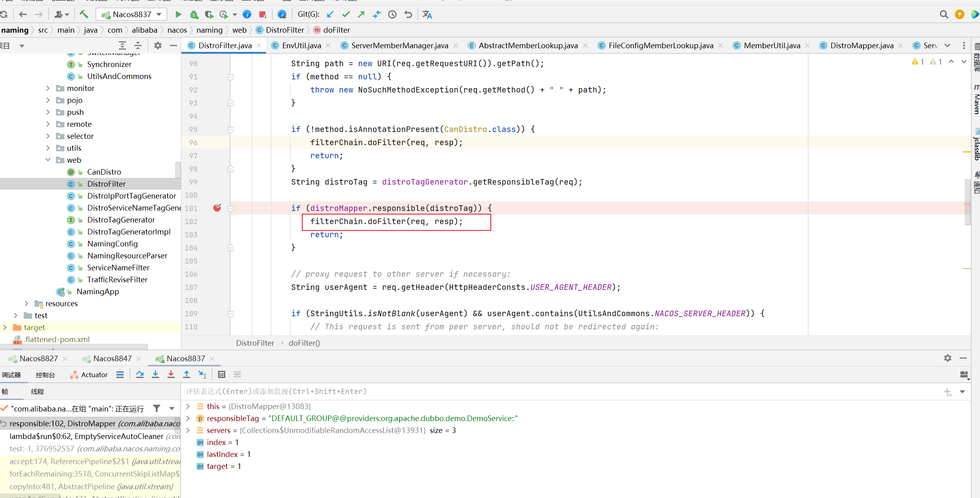Open Git history clock icon
The image size is (980, 498).
tap(392, 14)
